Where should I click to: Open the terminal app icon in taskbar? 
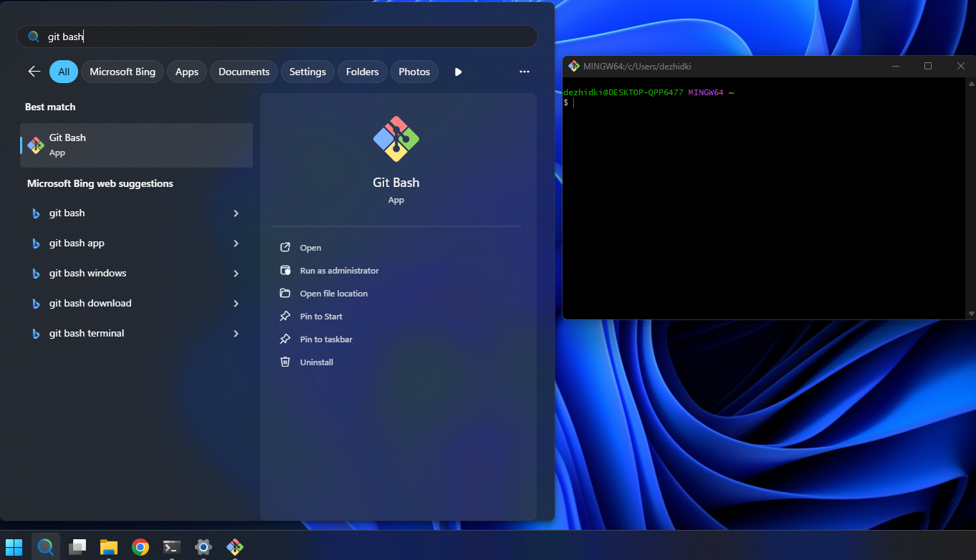click(172, 547)
